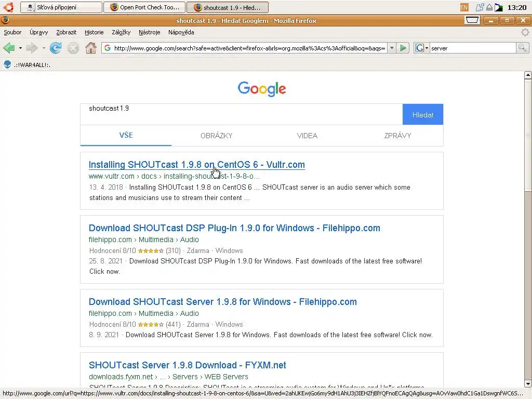Open the Nápověda menu
Screen dimensions: 532x399
[181, 32]
